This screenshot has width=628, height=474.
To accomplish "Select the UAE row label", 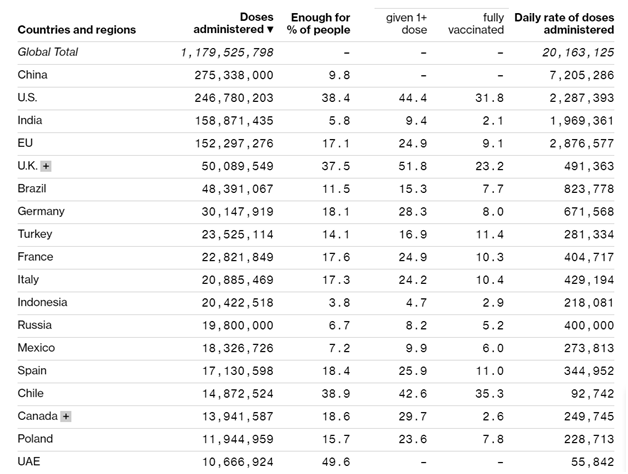I will coord(29,462).
